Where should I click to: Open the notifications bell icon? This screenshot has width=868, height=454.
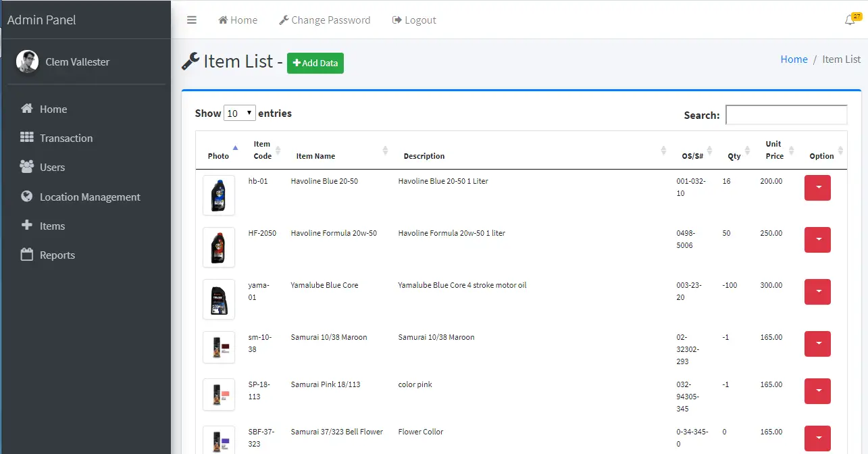(x=850, y=20)
